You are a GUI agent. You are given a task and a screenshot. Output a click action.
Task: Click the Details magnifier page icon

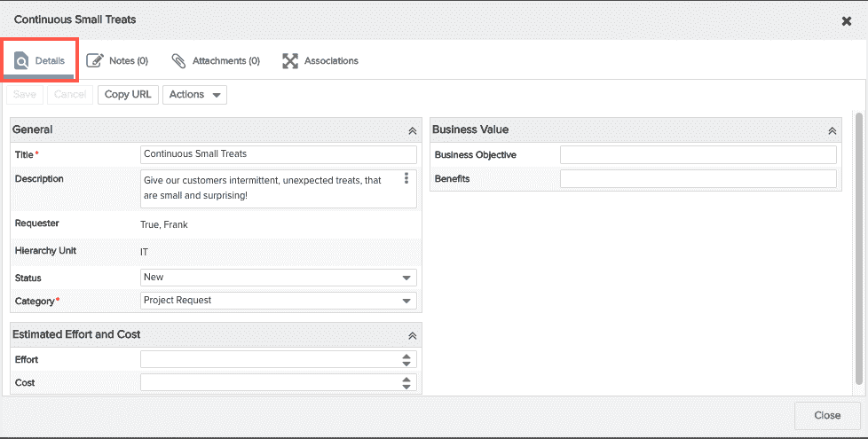tap(21, 61)
